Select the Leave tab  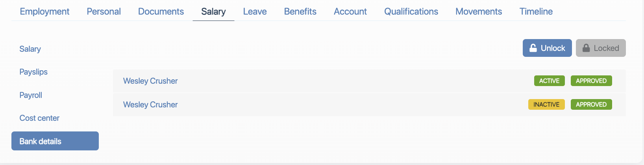click(255, 11)
